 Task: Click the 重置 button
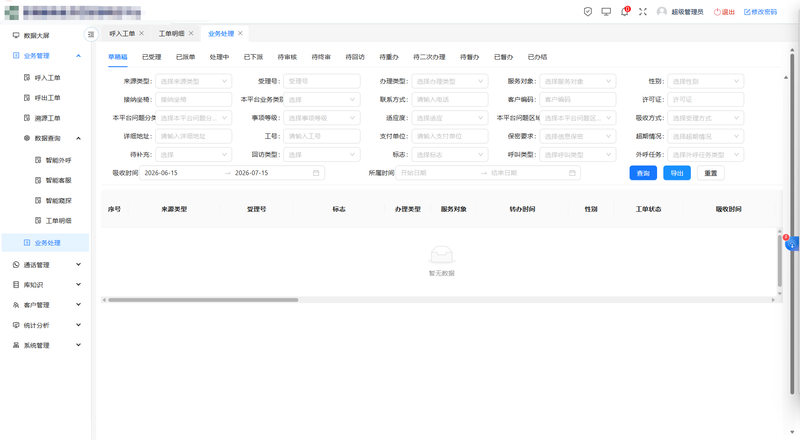coord(711,173)
